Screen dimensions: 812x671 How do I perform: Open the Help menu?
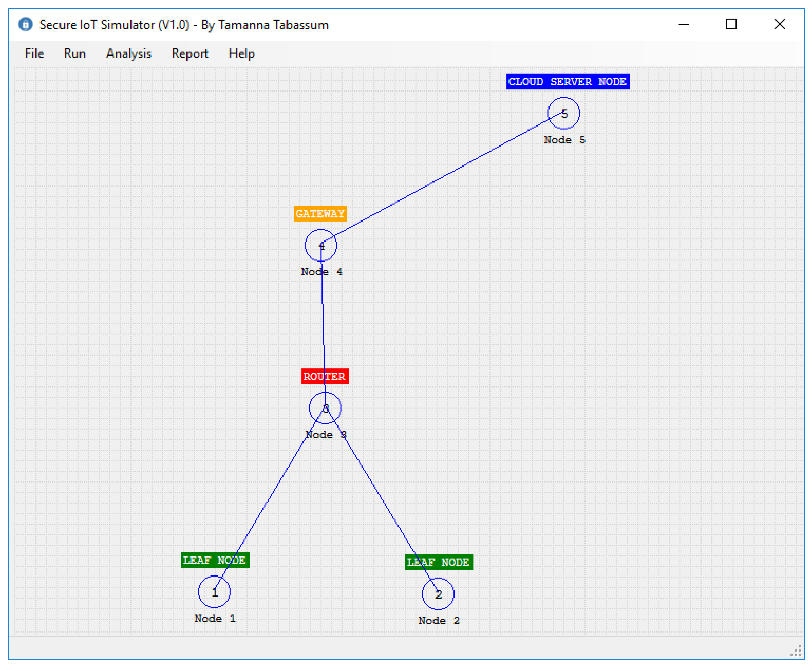pyautogui.click(x=241, y=53)
